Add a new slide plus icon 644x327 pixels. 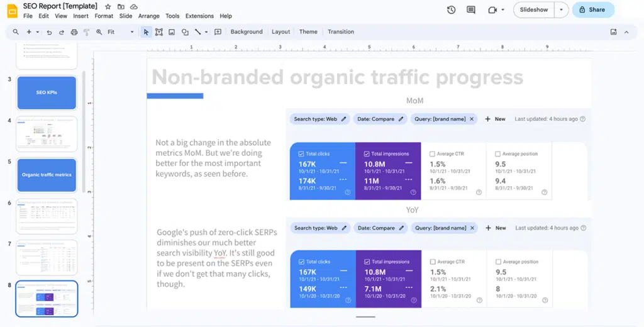pyautogui.click(x=29, y=31)
